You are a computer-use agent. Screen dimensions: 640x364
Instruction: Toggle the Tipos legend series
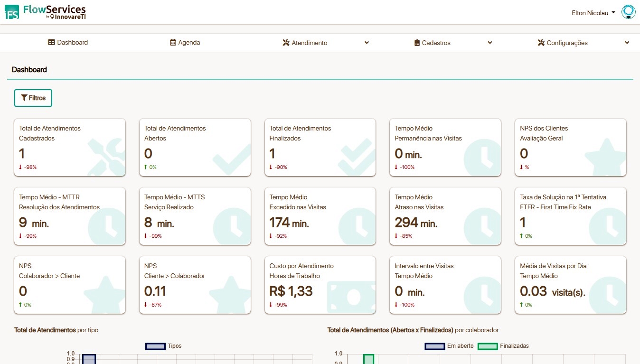[x=163, y=346]
